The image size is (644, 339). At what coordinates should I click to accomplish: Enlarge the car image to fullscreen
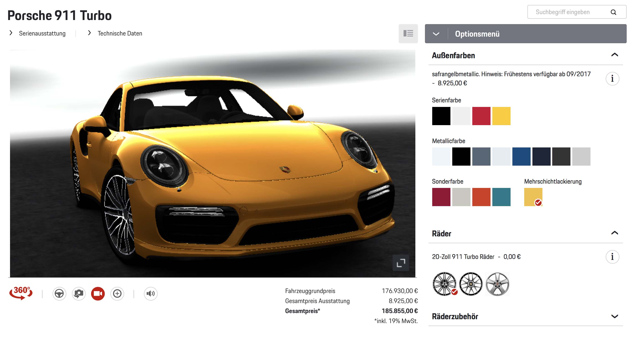401,263
